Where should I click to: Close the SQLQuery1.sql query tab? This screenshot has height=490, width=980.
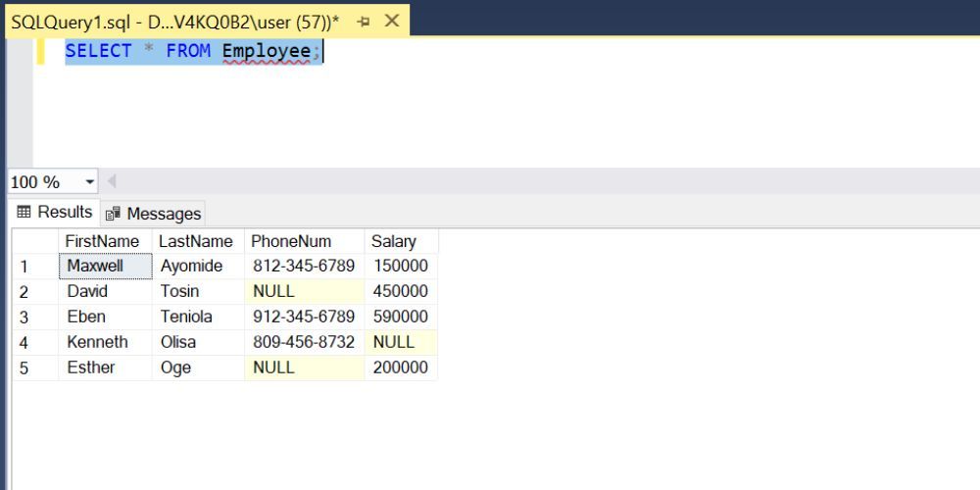click(392, 21)
